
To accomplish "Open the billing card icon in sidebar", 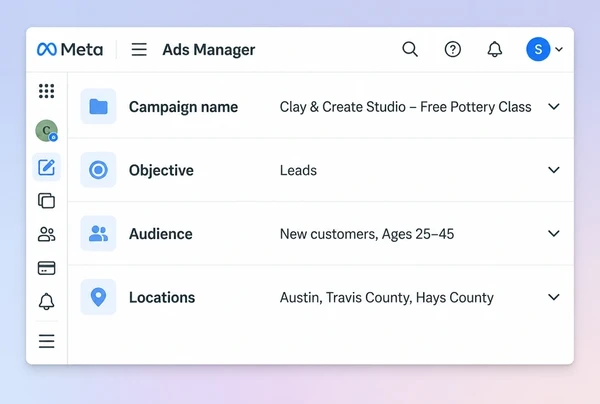I will tap(46, 268).
